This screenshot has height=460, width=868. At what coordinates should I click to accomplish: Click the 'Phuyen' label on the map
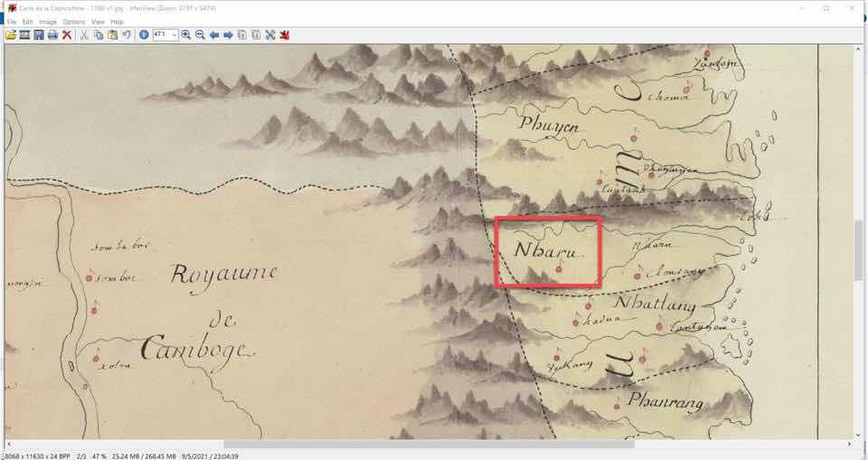(x=549, y=126)
